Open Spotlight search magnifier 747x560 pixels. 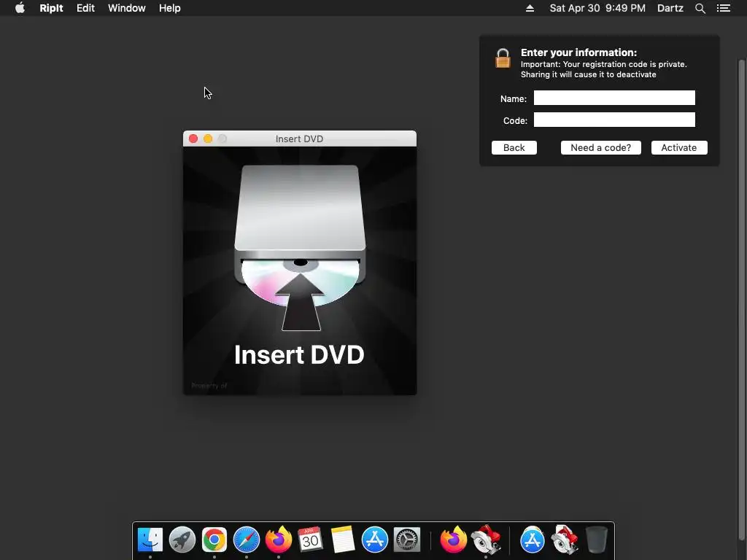click(x=700, y=8)
